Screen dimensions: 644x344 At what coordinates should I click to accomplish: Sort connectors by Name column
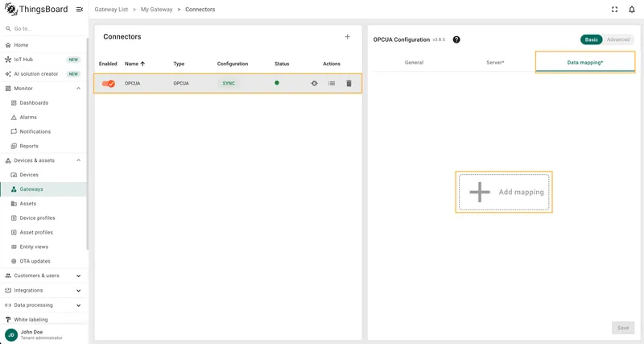click(134, 64)
